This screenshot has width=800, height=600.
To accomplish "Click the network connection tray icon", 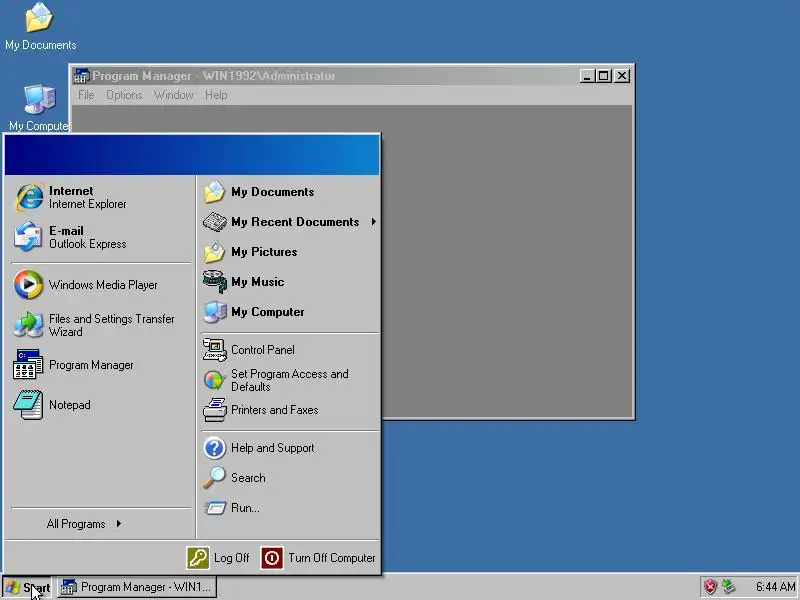I will (x=729, y=587).
